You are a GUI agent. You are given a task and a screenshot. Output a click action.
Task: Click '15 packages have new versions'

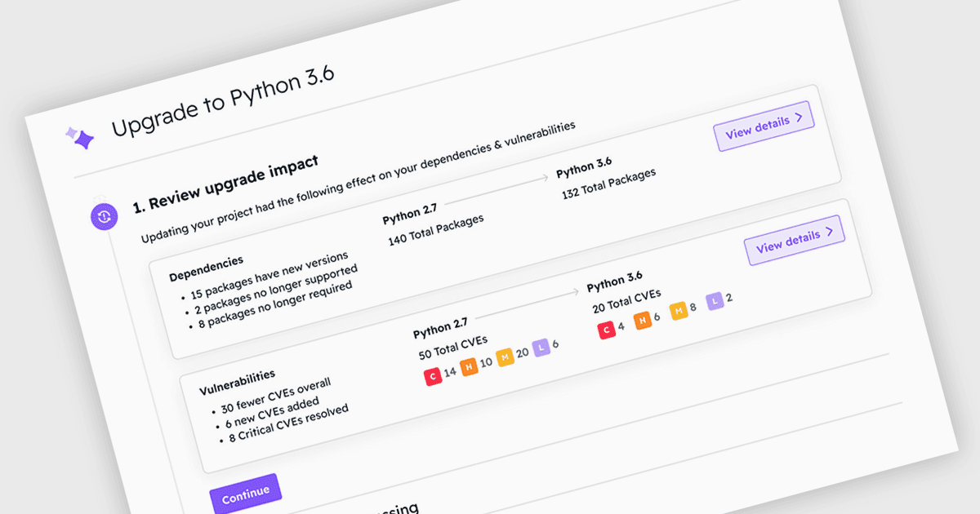click(x=269, y=277)
